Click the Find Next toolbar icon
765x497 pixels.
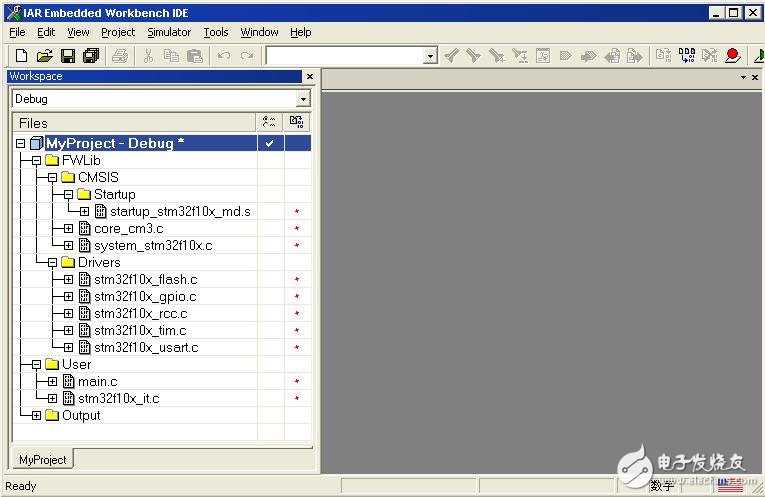[473, 56]
